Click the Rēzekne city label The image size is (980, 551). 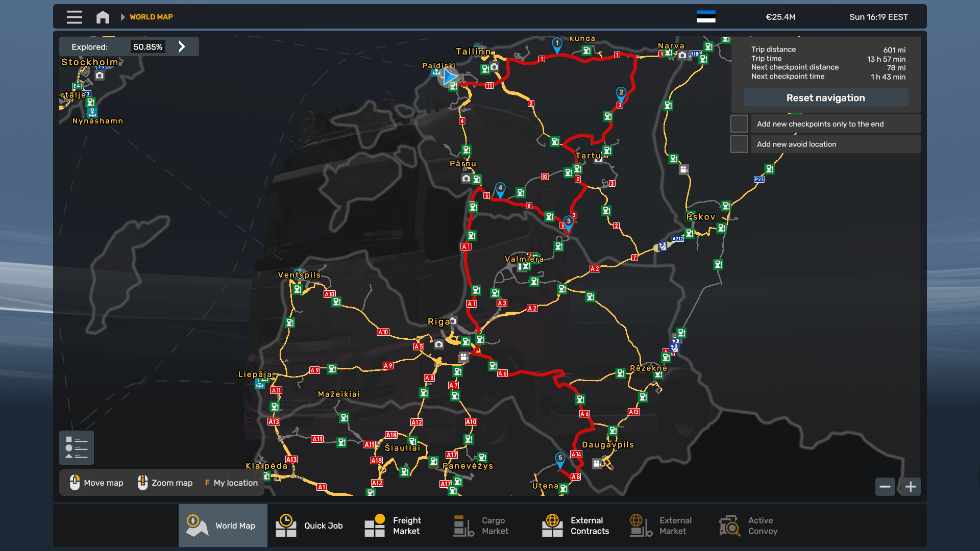tap(648, 368)
